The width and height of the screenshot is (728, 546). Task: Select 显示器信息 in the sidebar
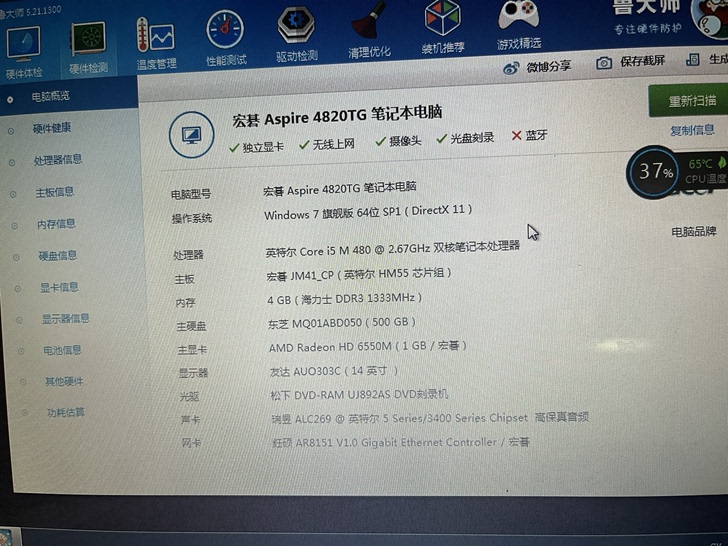(65, 319)
